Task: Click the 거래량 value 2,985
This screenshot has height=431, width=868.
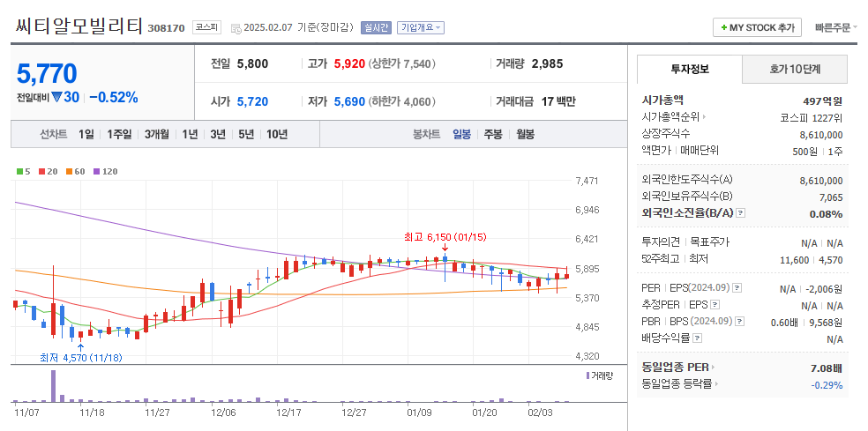Action: point(547,63)
